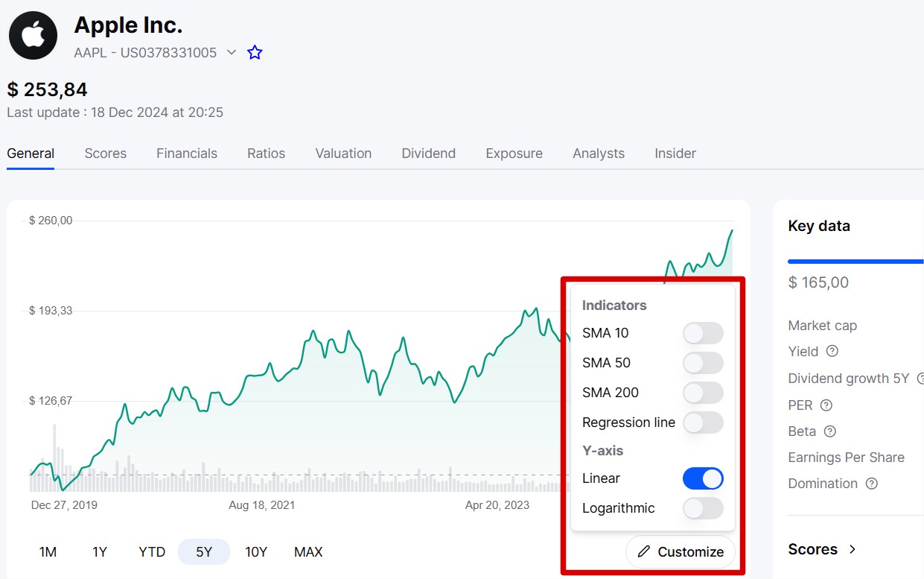Set chart range to 1Y
Image resolution: width=924 pixels, height=579 pixels.
pyautogui.click(x=100, y=552)
